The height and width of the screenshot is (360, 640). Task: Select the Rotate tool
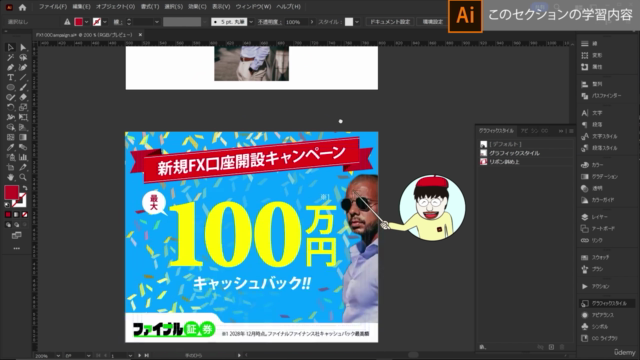click(11, 107)
